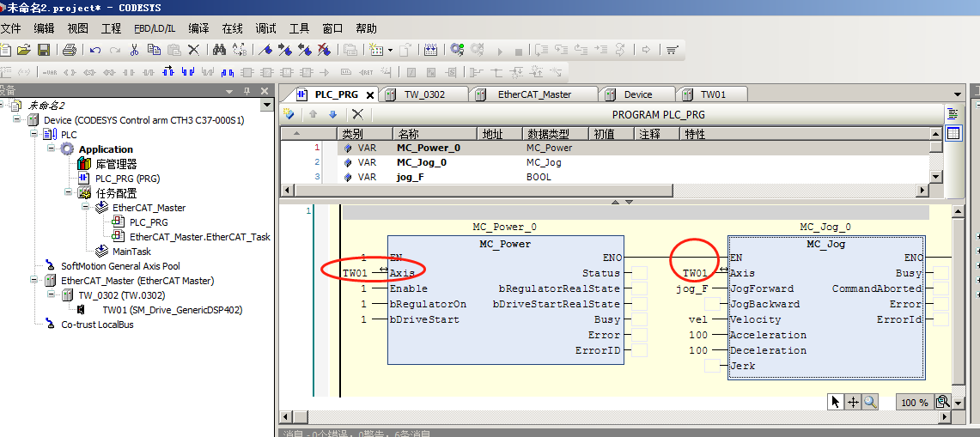980x437 pixels.
Task: Open the 文件 menu
Action: (x=10, y=28)
